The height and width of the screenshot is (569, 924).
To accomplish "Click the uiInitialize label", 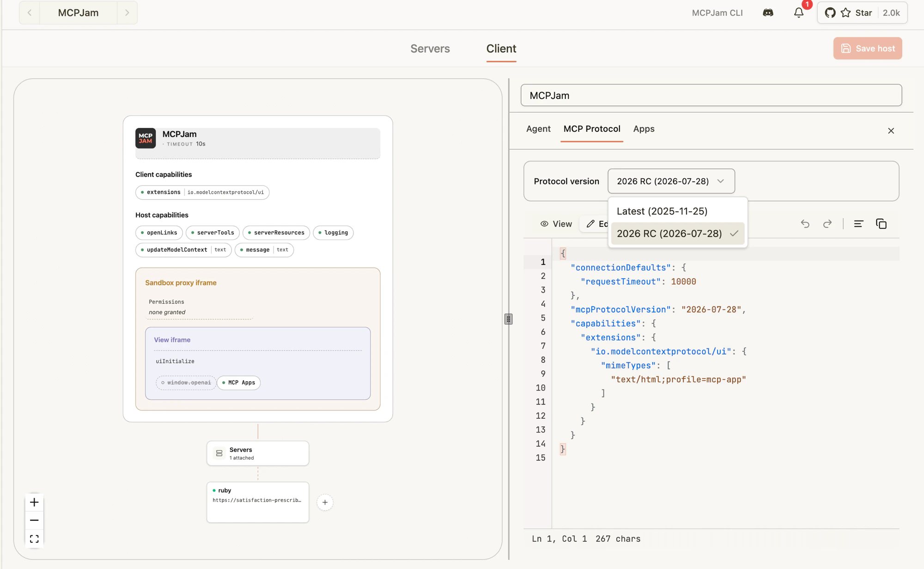I will click(x=175, y=361).
